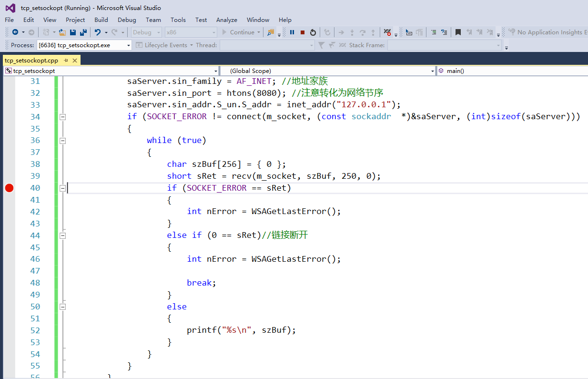This screenshot has height=379, width=588.
Task: Open the Team menu
Action: click(x=153, y=20)
